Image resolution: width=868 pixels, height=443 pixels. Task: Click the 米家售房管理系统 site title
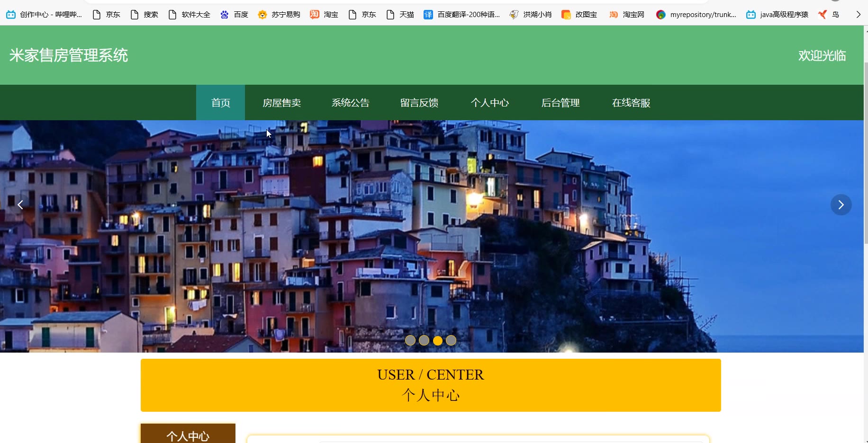click(69, 55)
